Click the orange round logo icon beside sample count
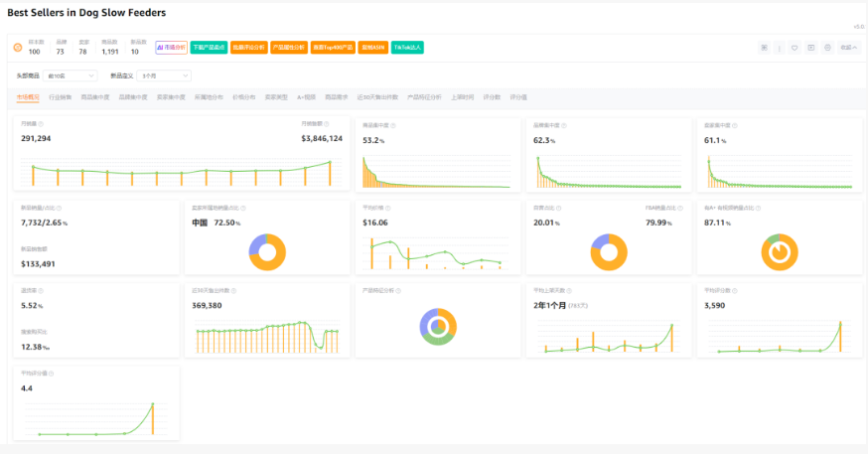Screen dimensions: 868x454 click(x=18, y=48)
